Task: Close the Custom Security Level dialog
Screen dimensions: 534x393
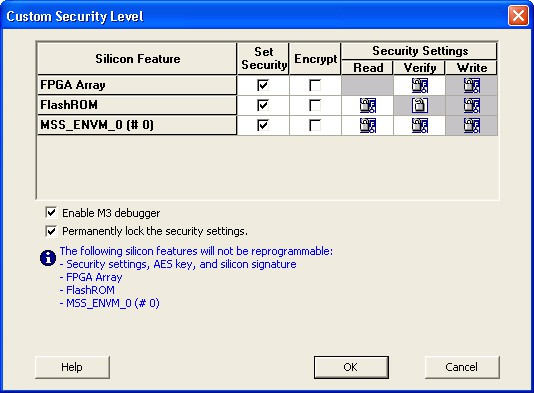Action: [518, 16]
